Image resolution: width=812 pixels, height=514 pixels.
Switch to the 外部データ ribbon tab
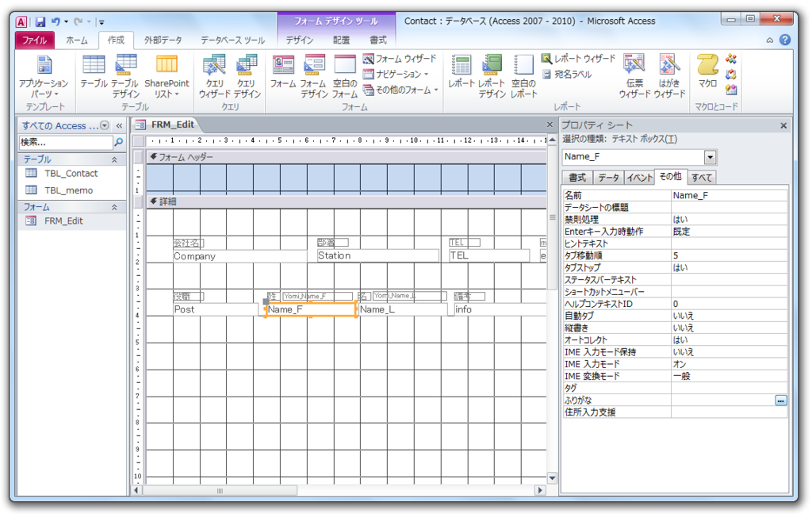click(x=163, y=40)
